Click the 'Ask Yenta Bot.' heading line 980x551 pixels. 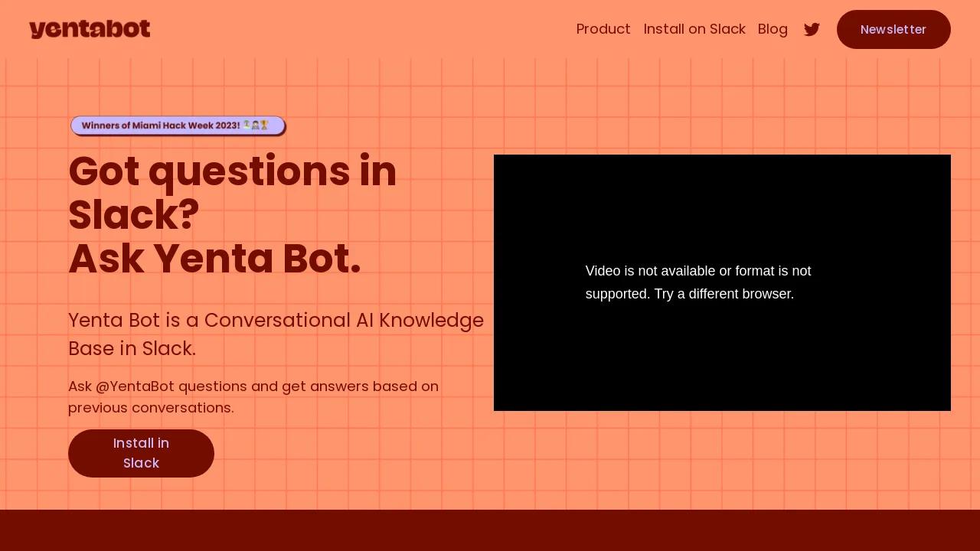point(214,259)
